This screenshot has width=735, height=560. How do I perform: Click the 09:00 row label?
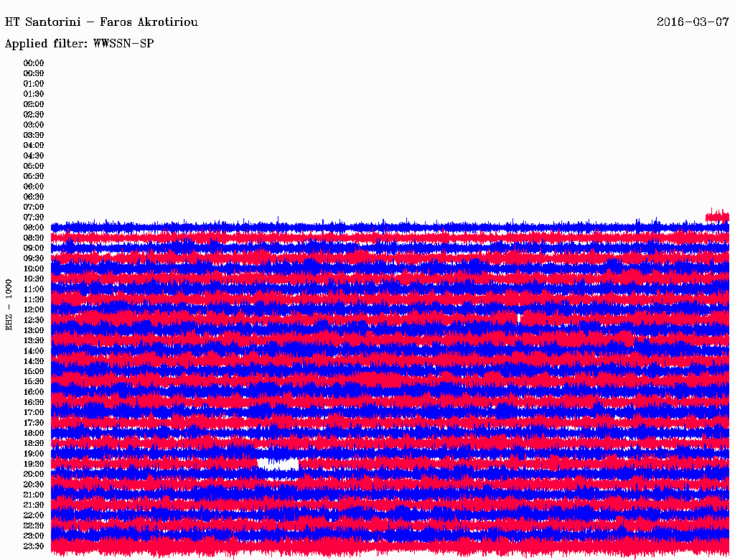pos(34,248)
